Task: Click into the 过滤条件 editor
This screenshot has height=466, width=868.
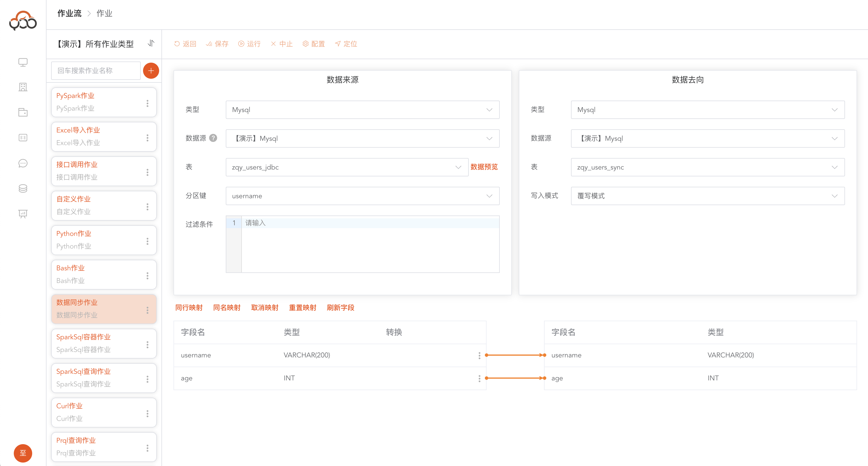Action: click(x=362, y=244)
